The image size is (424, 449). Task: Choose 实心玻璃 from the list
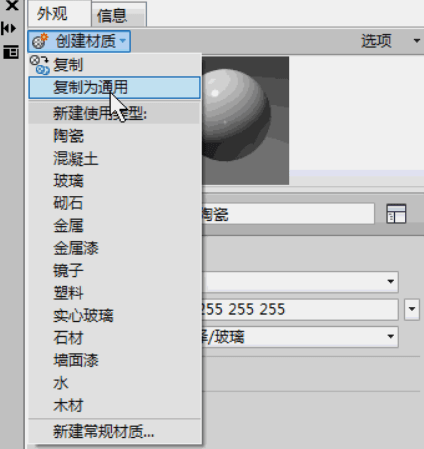pos(84,316)
